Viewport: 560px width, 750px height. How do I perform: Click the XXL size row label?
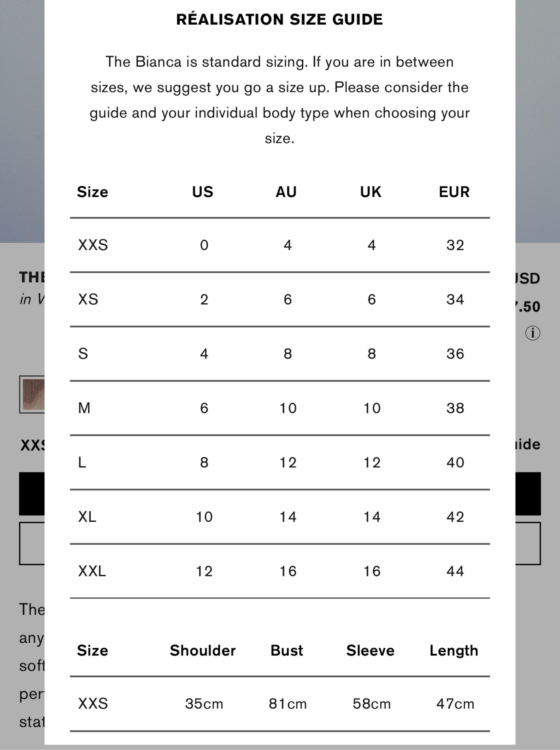point(92,571)
